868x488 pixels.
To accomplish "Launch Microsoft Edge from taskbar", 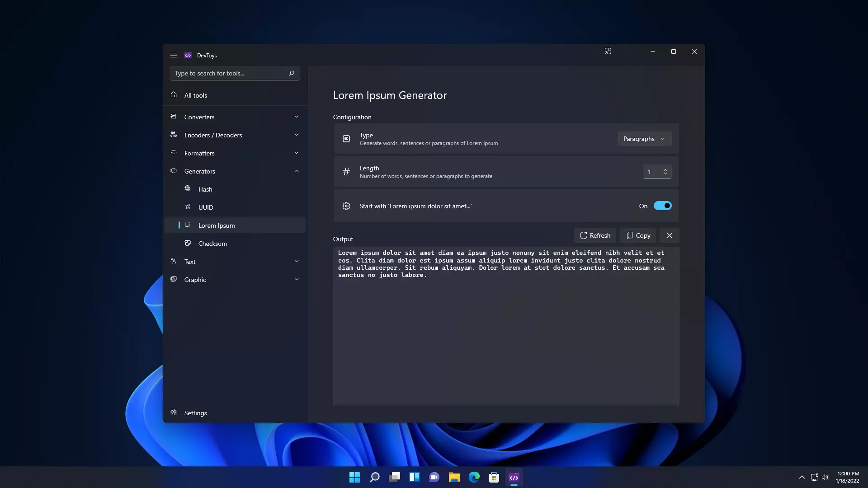I will 474,477.
